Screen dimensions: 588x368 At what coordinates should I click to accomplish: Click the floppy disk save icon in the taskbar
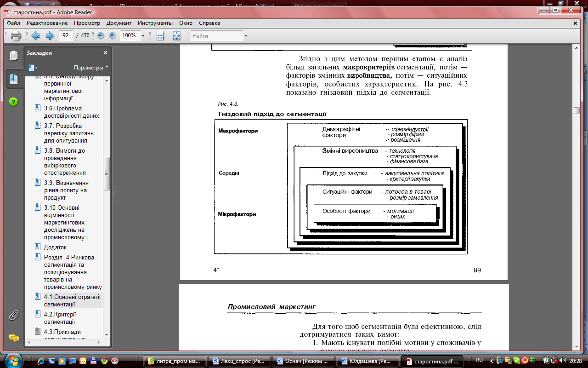tap(94, 361)
